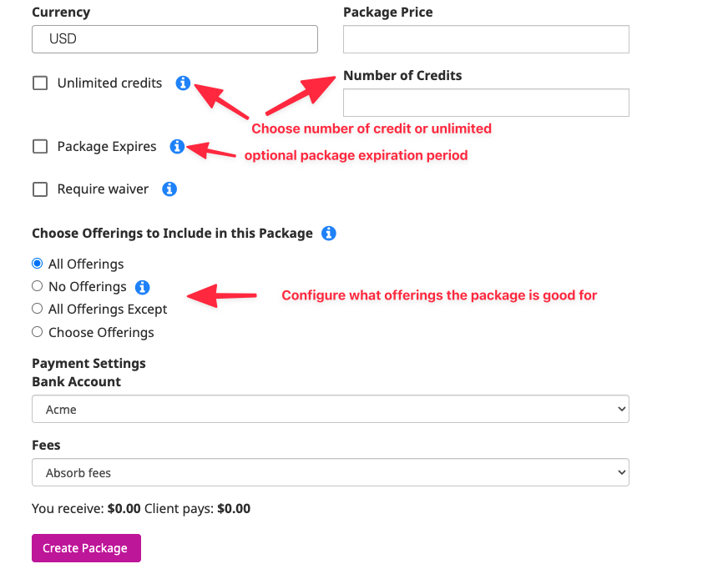Viewport: 728px width, 574px height.
Task: Expand the Fees dropdown showing Absorb fees
Action: coord(331,472)
